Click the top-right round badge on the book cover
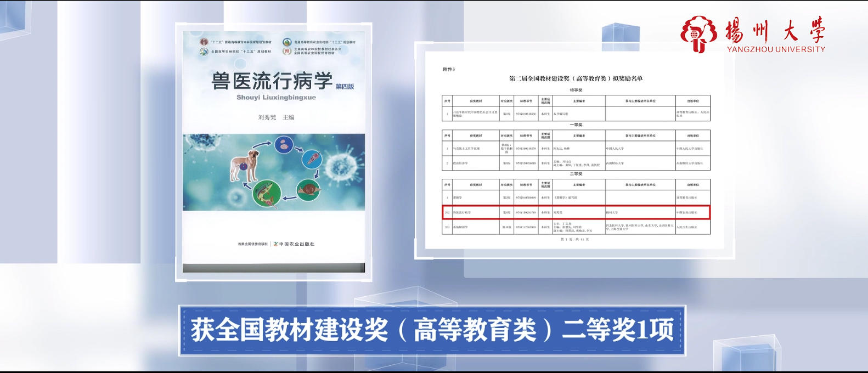Image resolution: width=868 pixels, height=373 pixels. pyautogui.click(x=287, y=42)
